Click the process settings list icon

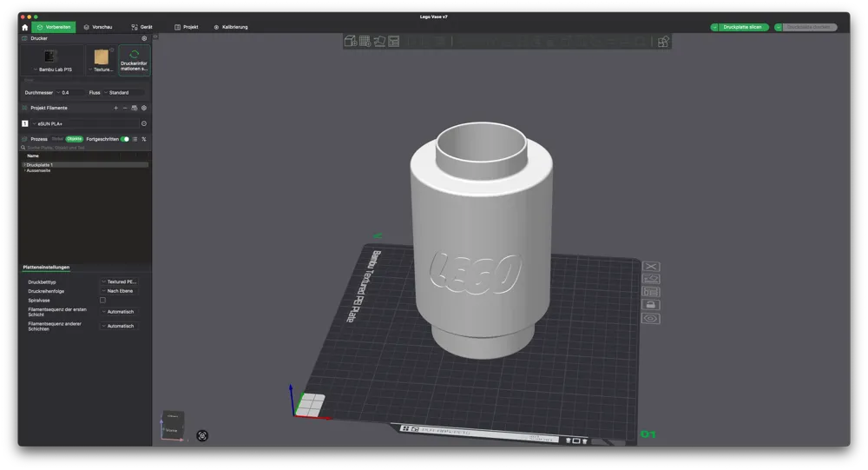coord(135,139)
